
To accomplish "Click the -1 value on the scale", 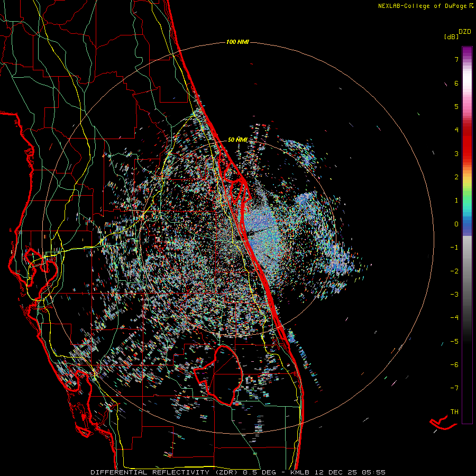I will point(454,248).
